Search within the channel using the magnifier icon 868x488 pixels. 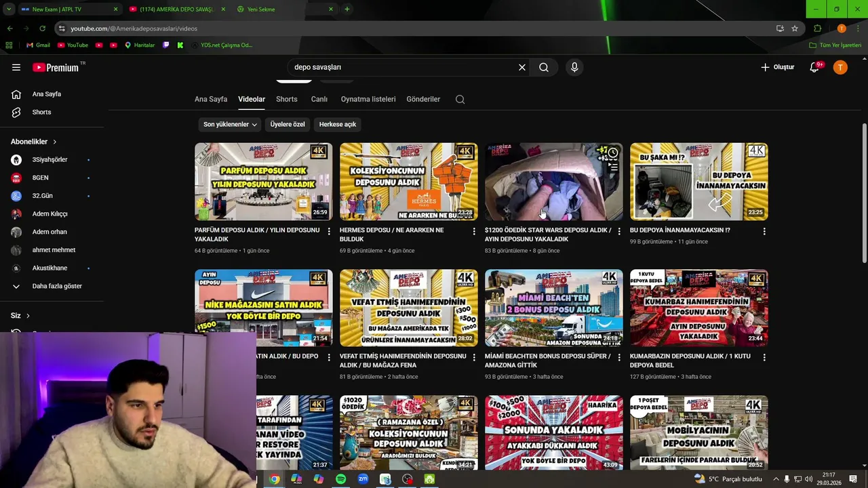click(x=460, y=99)
